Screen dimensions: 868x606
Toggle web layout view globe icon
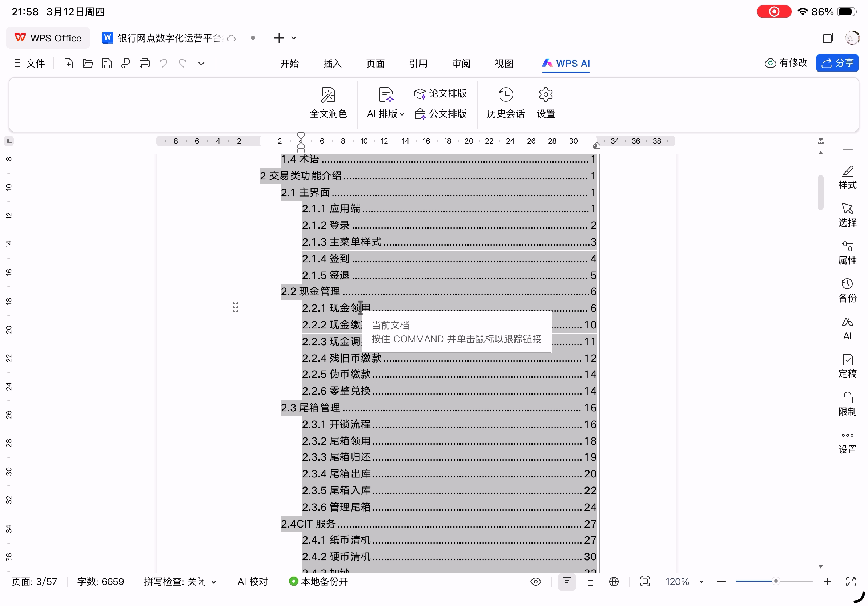coord(614,581)
